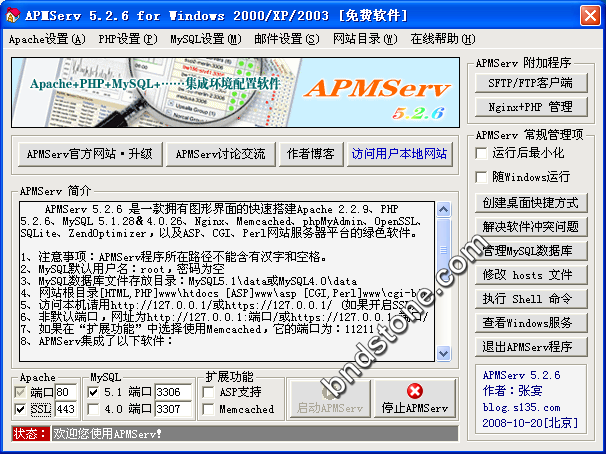This screenshot has height=454, width=606.
Task: Toggle the Apache SSL checkbox
Action: [x=20, y=409]
